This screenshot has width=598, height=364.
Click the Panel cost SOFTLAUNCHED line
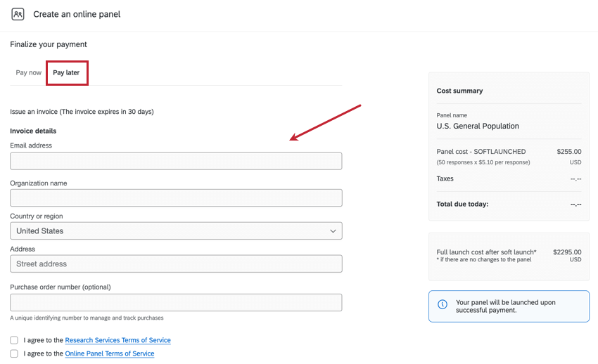point(481,151)
